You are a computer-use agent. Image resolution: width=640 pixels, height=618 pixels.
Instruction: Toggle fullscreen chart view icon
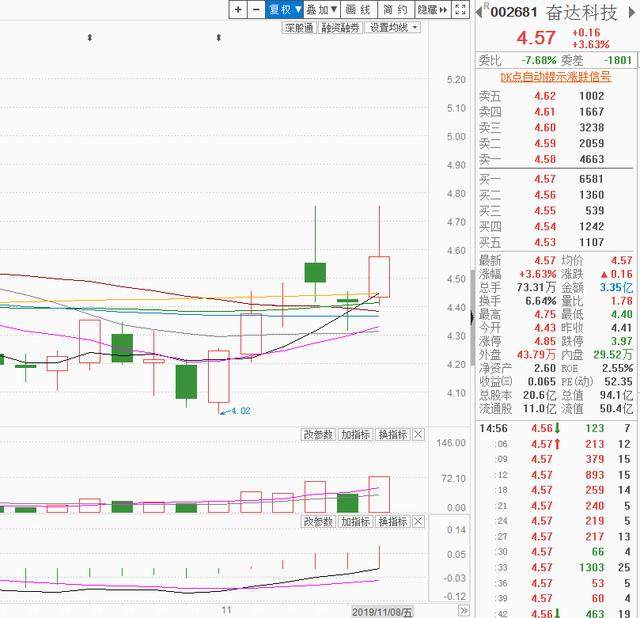(x=459, y=9)
